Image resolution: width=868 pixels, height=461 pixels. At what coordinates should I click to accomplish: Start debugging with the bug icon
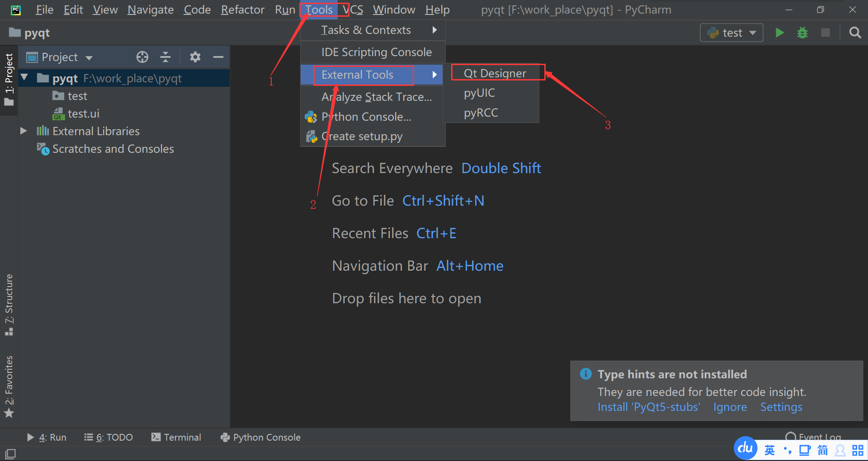pos(802,32)
